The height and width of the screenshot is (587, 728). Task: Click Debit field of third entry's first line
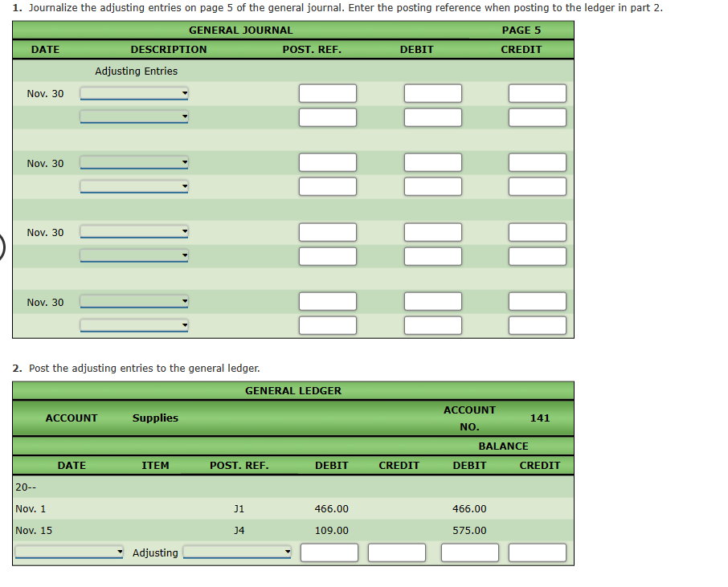(433, 233)
